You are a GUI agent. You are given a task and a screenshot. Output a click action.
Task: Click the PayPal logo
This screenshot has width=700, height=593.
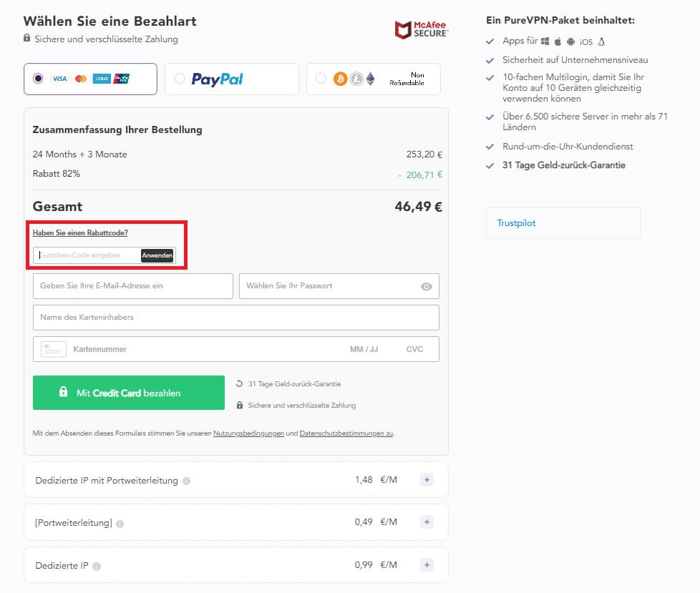217,79
